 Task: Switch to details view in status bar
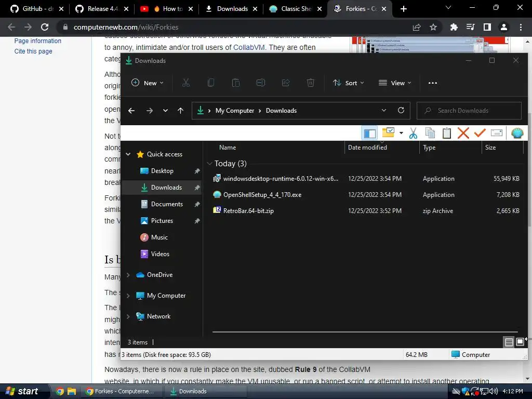509,342
